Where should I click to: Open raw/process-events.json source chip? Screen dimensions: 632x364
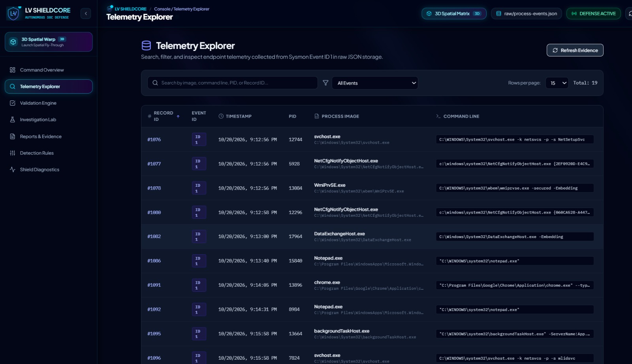(526, 13)
